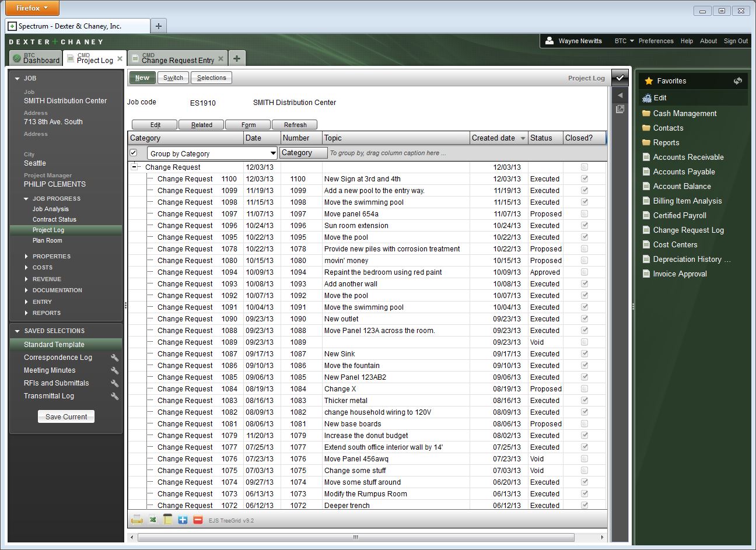
Task: Click the yellow notepad icon in grid footer
Action: (x=167, y=520)
